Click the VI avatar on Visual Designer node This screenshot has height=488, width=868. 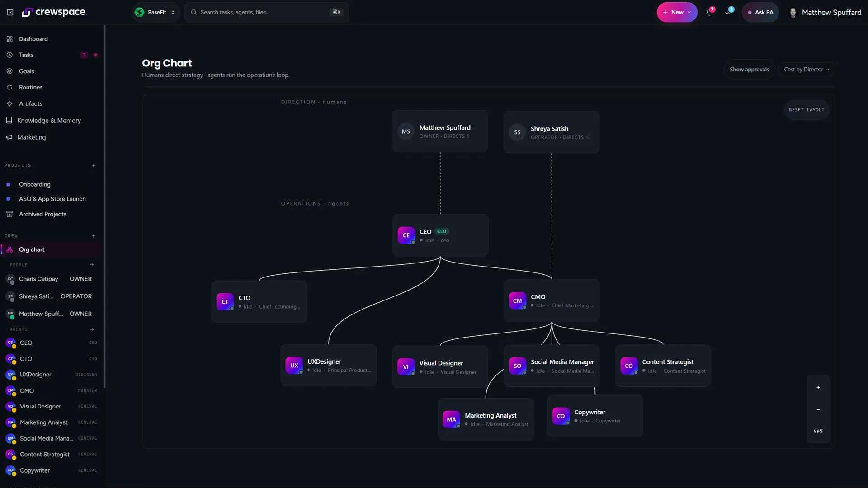pyautogui.click(x=406, y=367)
